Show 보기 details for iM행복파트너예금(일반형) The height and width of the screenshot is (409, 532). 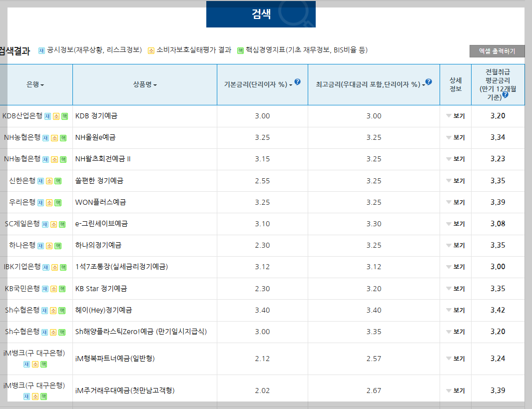coord(455,359)
